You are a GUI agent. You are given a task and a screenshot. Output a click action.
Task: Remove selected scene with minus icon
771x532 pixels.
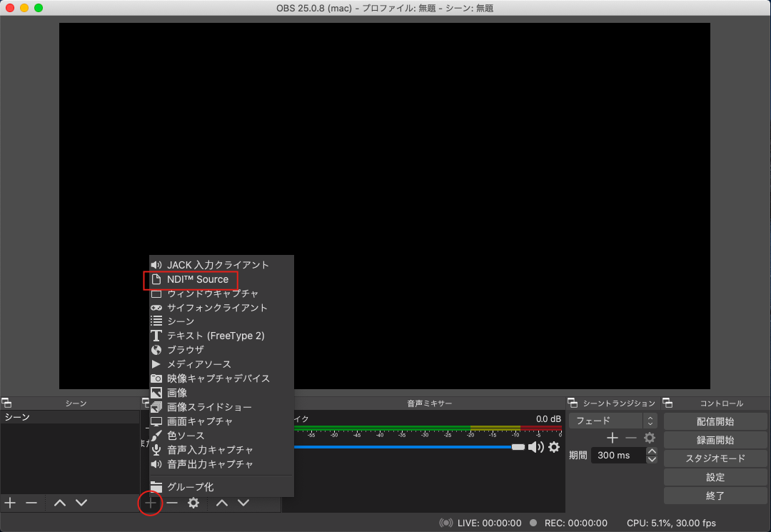pyautogui.click(x=31, y=503)
